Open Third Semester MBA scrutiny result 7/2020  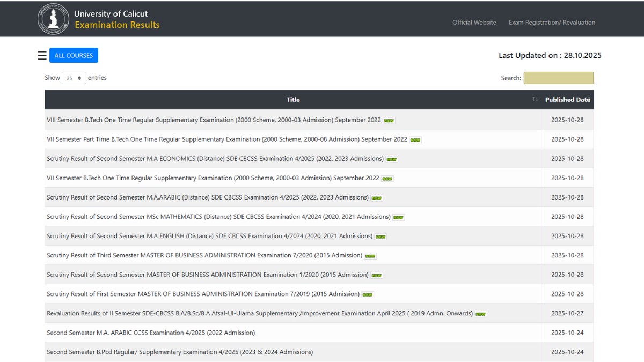pos(204,255)
